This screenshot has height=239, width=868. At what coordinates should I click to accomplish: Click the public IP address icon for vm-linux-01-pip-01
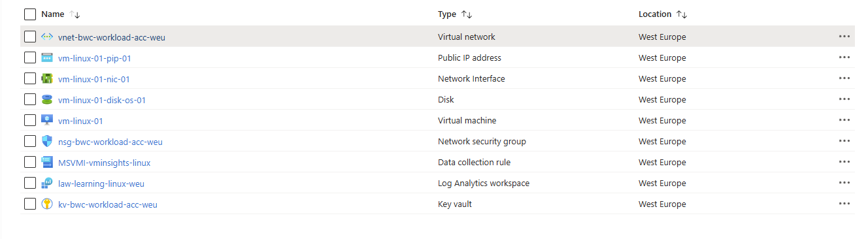pos(47,58)
